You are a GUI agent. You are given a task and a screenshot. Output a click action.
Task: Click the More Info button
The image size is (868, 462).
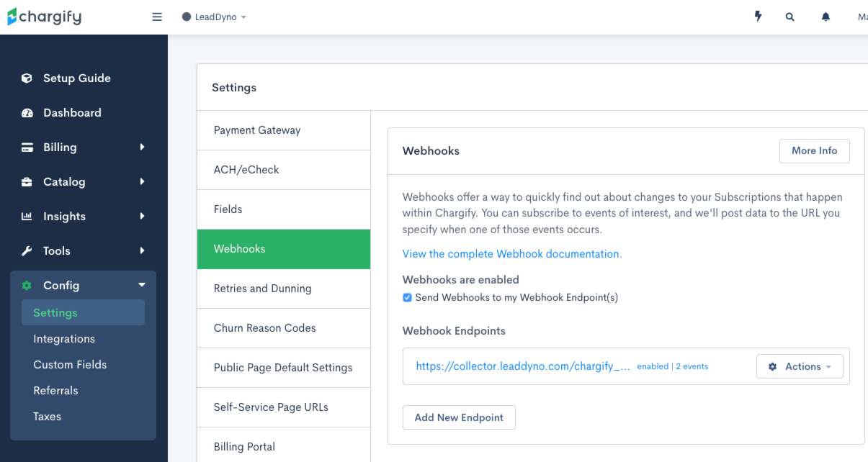click(x=814, y=151)
